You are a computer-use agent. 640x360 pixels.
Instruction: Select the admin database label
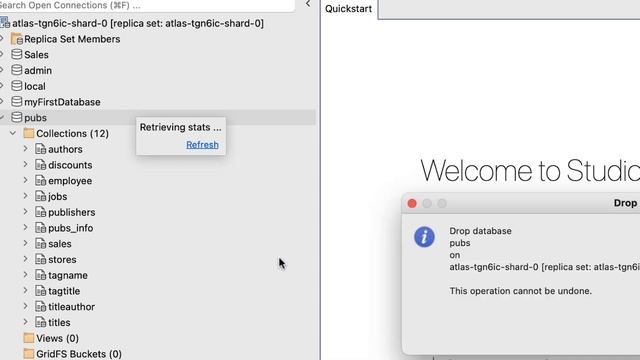(x=38, y=70)
